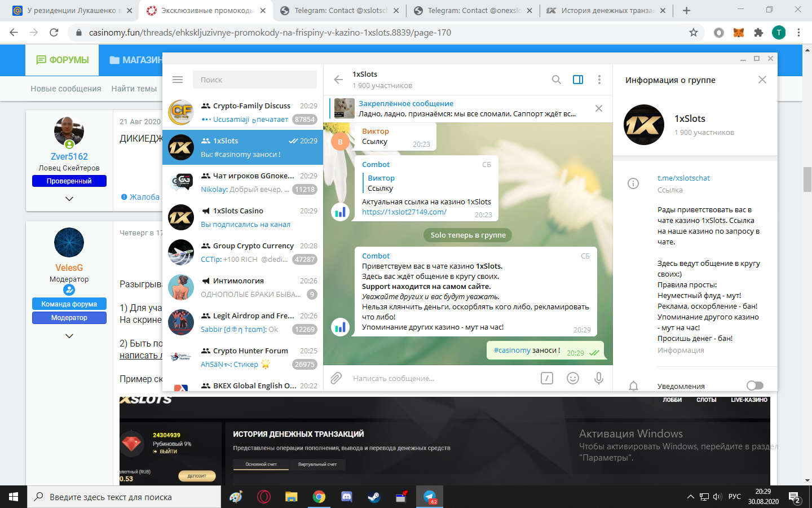
Task: Click the notifications bell icon
Action: pos(633,386)
